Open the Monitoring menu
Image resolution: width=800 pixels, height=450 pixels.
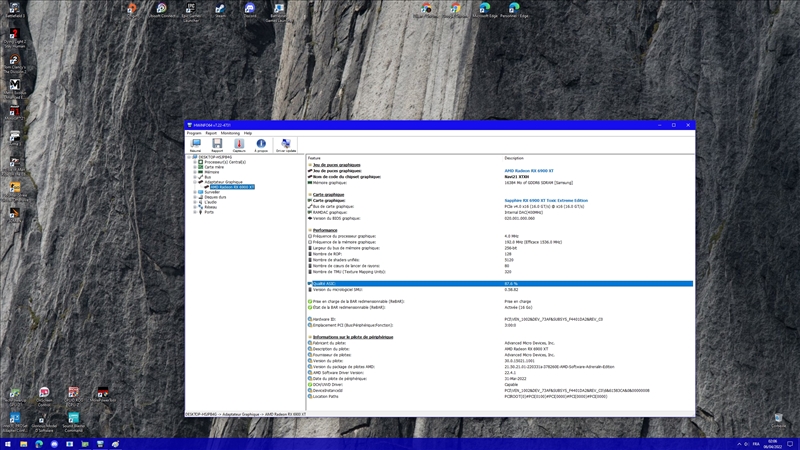pos(230,133)
